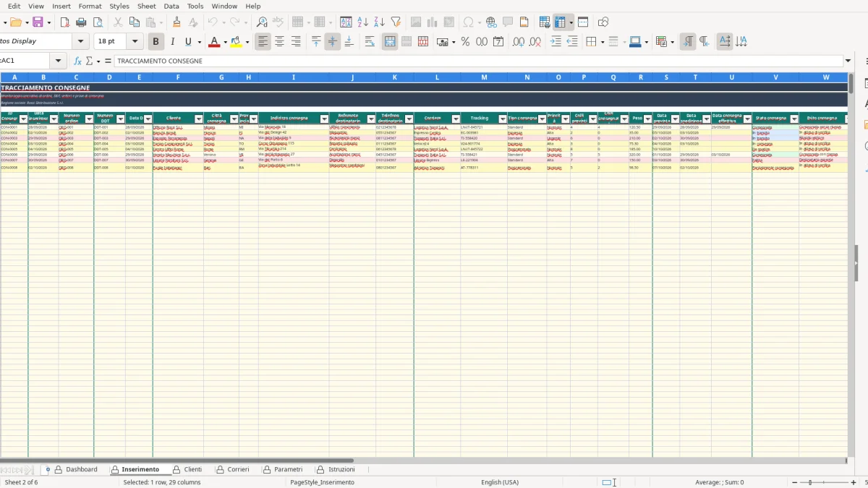The height and width of the screenshot is (488, 868).
Task: Click the Insert Chart icon
Action: (433, 22)
